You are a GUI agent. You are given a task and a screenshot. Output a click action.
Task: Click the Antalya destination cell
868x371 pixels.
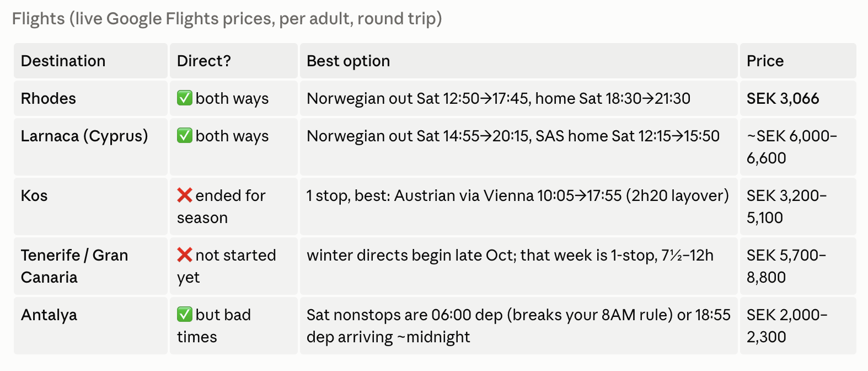point(90,326)
